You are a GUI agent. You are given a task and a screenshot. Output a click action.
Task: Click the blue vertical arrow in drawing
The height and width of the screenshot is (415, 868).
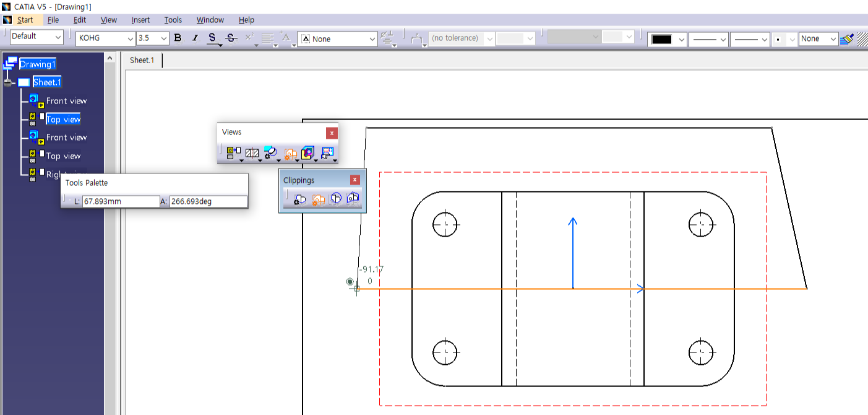573,253
